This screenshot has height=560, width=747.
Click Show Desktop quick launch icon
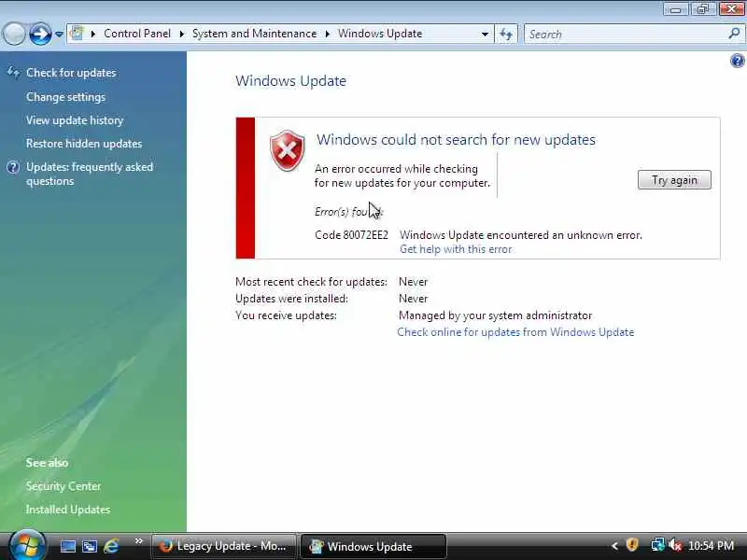67,546
